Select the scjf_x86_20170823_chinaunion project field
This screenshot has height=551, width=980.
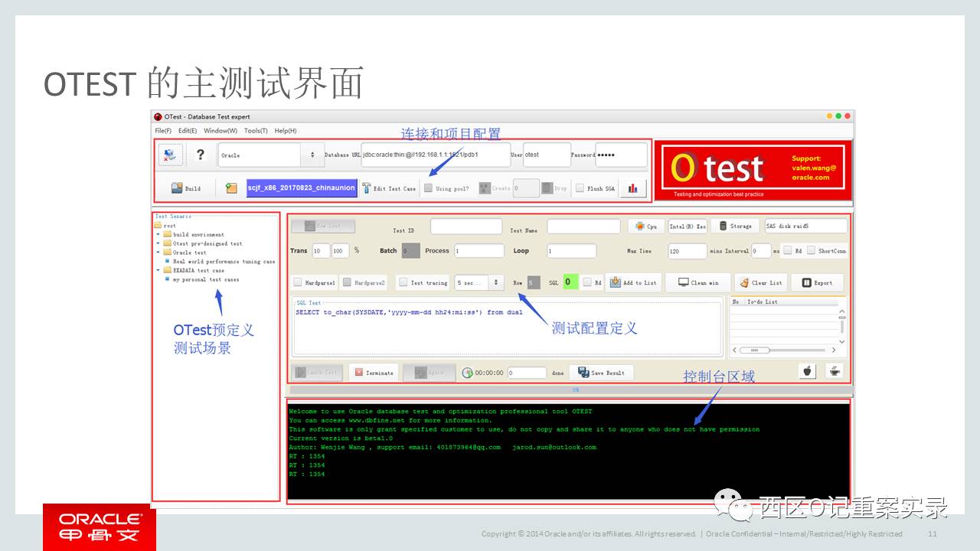point(302,188)
